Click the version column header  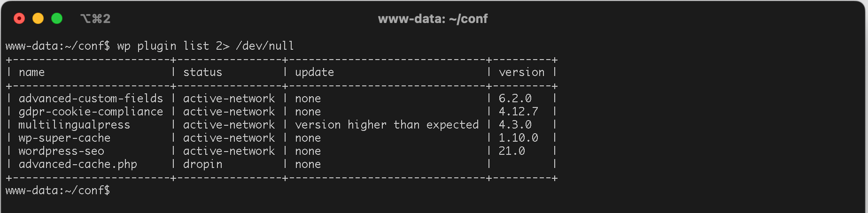point(521,72)
